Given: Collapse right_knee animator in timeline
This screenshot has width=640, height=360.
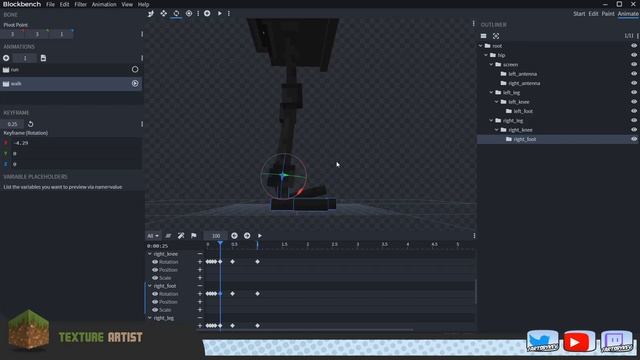Looking at the screenshot, I should click(x=150, y=254).
